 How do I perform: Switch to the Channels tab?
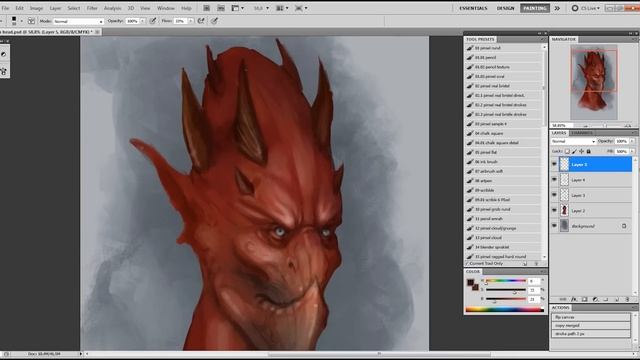point(582,133)
